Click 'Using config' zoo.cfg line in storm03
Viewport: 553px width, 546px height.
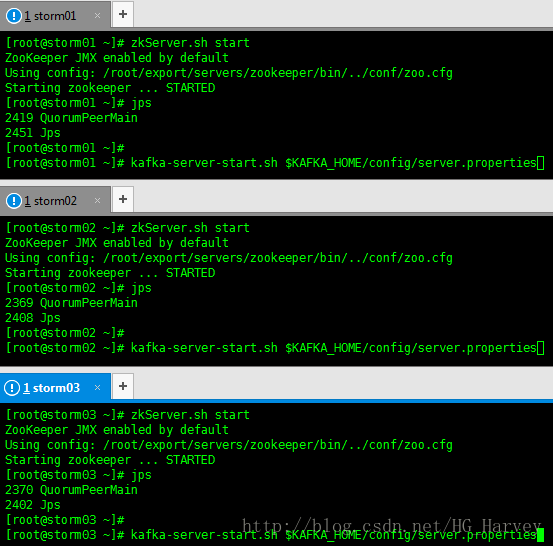(x=229, y=445)
